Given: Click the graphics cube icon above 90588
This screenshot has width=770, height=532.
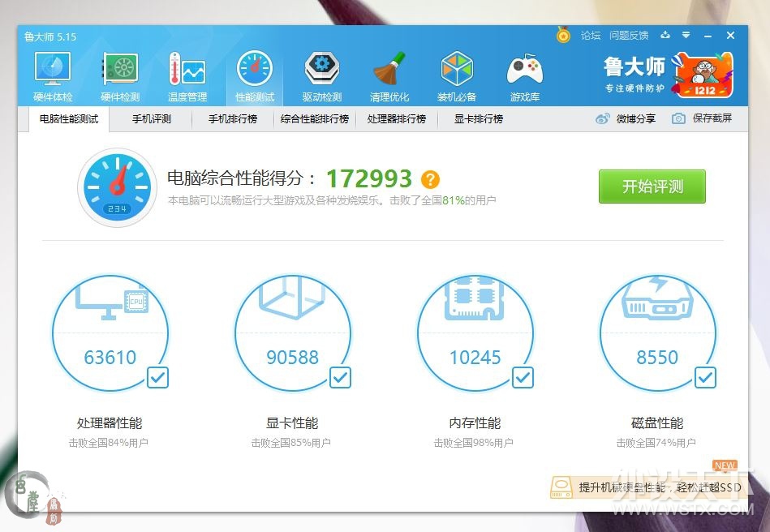Looking at the screenshot, I should 292,297.
